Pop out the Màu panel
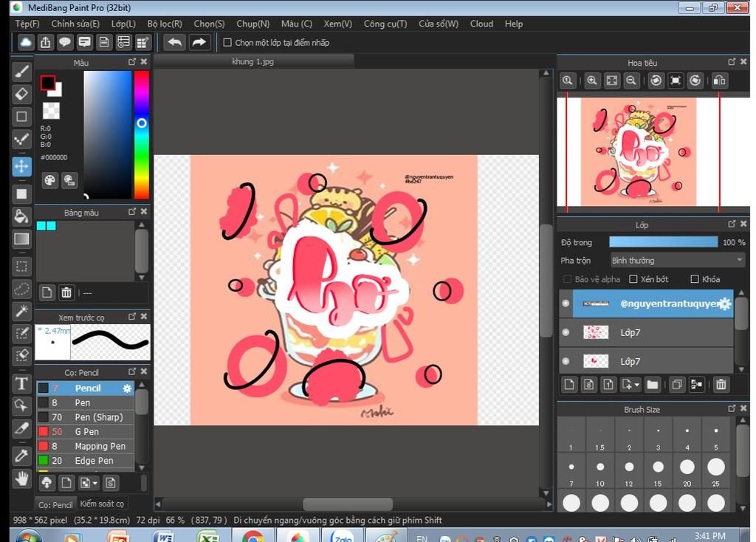 coord(132,62)
